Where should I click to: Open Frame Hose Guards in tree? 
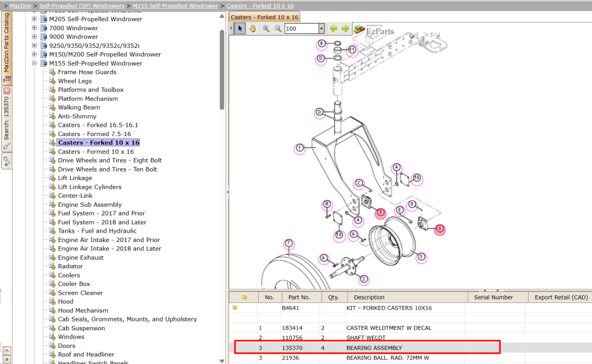[x=87, y=72]
